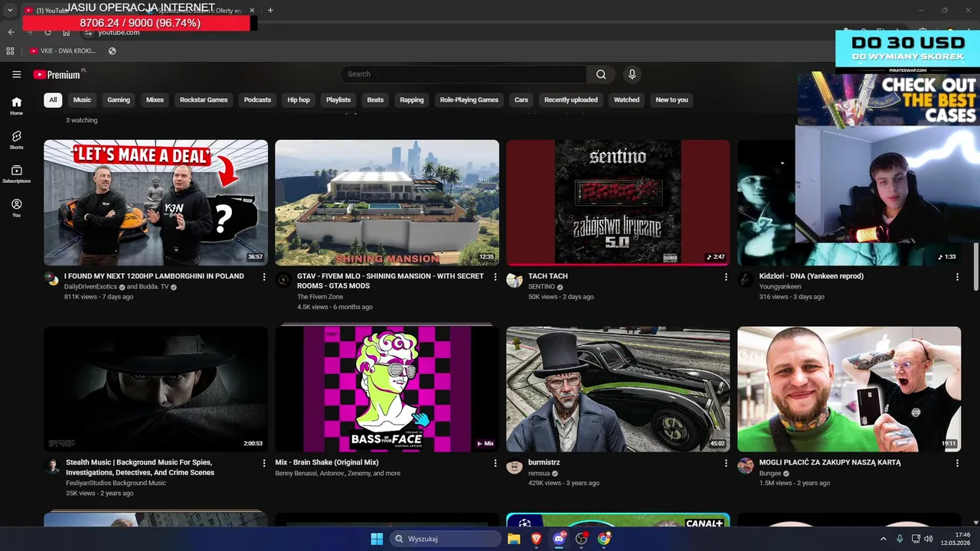This screenshot has width=980, height=551.
Task: Open options for Brain Shake mix
Action: point(495,463)
